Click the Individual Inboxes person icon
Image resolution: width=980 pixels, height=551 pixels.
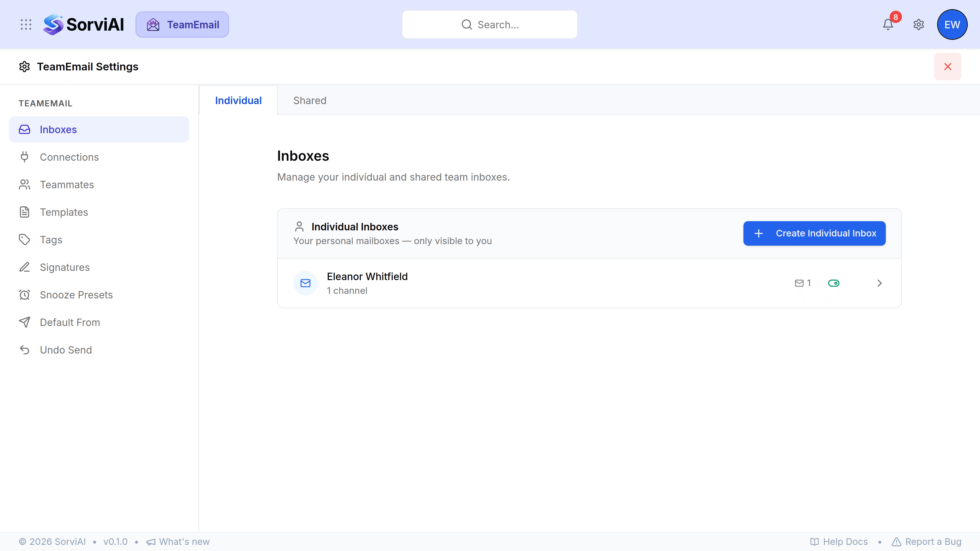pyautogui.click(x=299, y=227)
